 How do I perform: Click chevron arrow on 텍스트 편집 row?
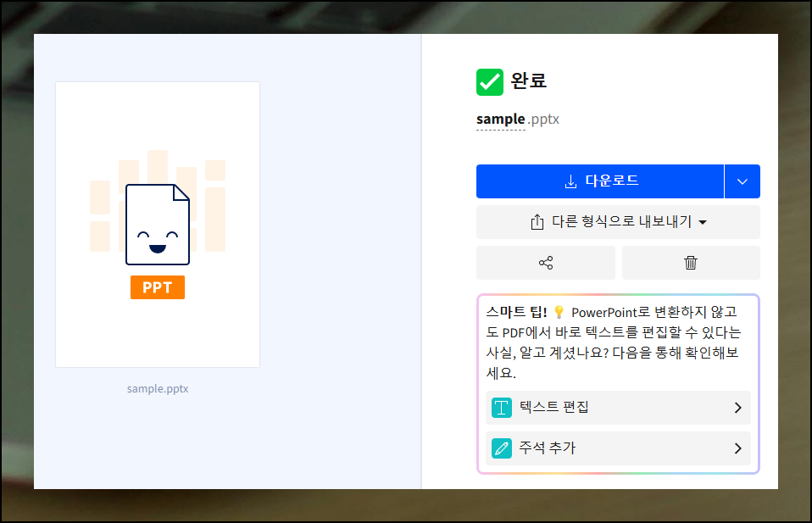tap(738, 408)
